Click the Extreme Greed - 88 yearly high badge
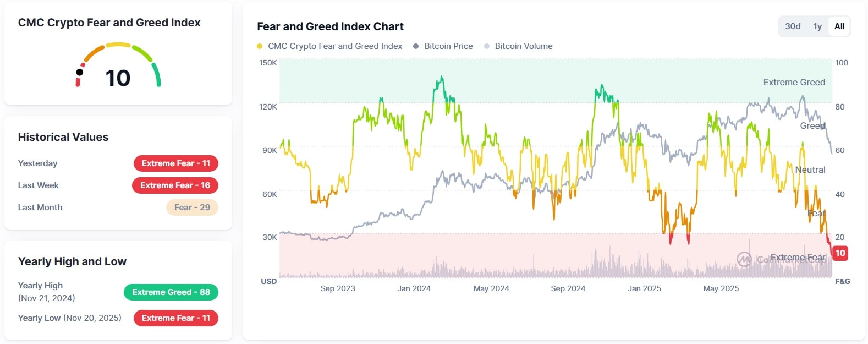The image size is (868, 344). click(x=171, y=292)
